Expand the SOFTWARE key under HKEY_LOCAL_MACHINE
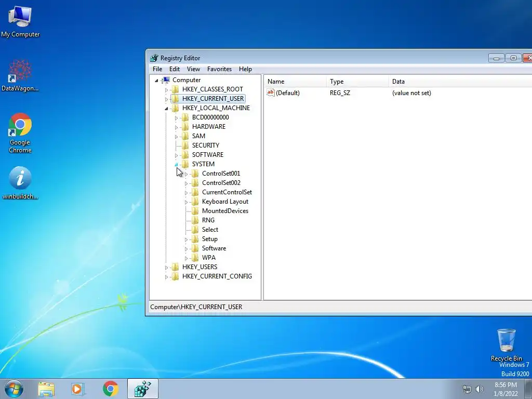The height and width of the screenshot is (399, 532). click(x=176, y=155)
